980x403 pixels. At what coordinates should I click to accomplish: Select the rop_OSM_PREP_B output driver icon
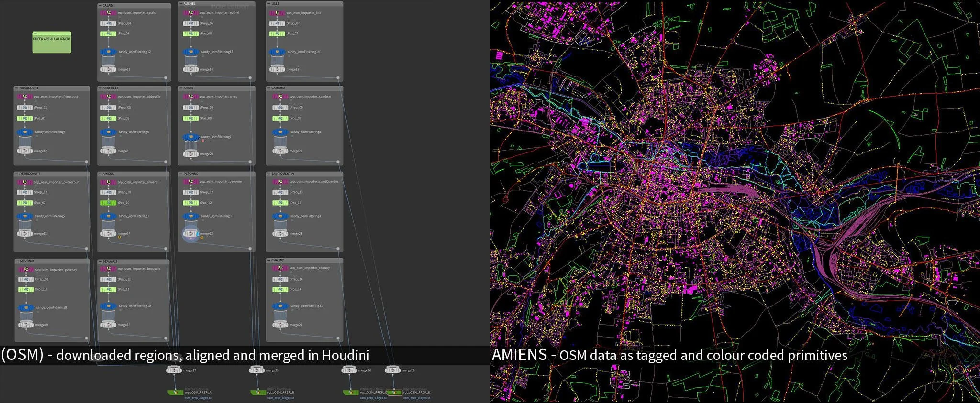point(258,392)
